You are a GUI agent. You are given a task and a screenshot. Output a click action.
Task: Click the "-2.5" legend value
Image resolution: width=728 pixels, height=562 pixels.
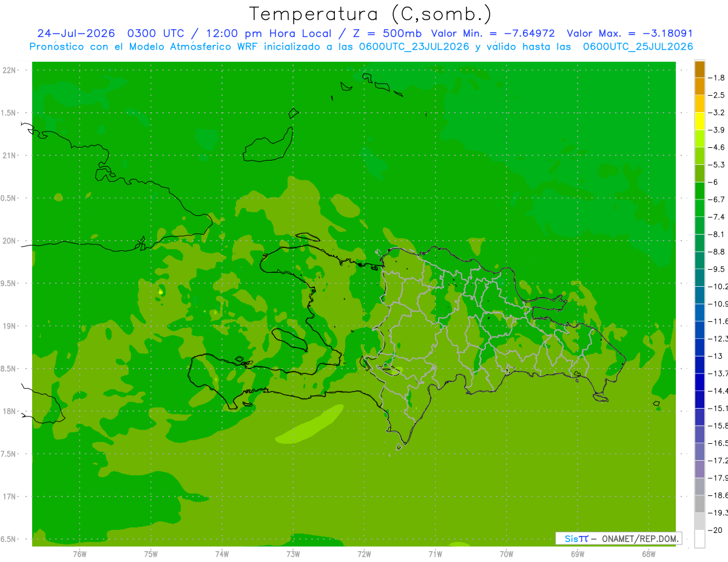click(x=717, y=95)
